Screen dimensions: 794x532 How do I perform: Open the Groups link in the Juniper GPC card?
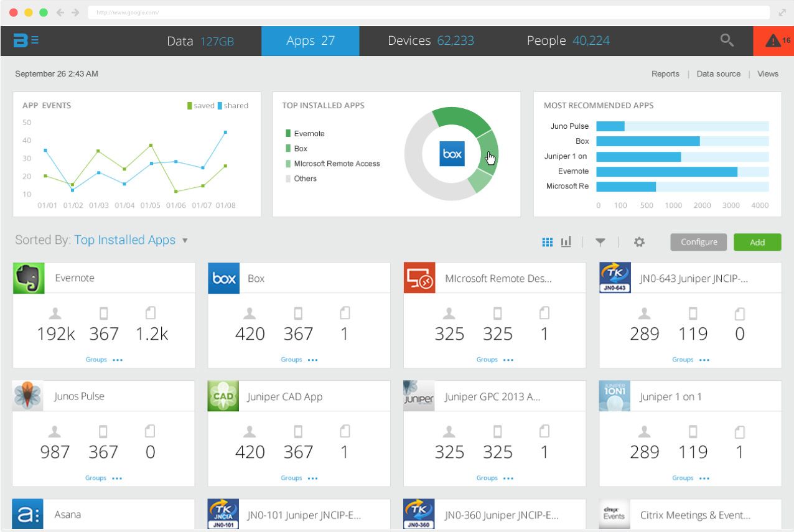(487, 478)
